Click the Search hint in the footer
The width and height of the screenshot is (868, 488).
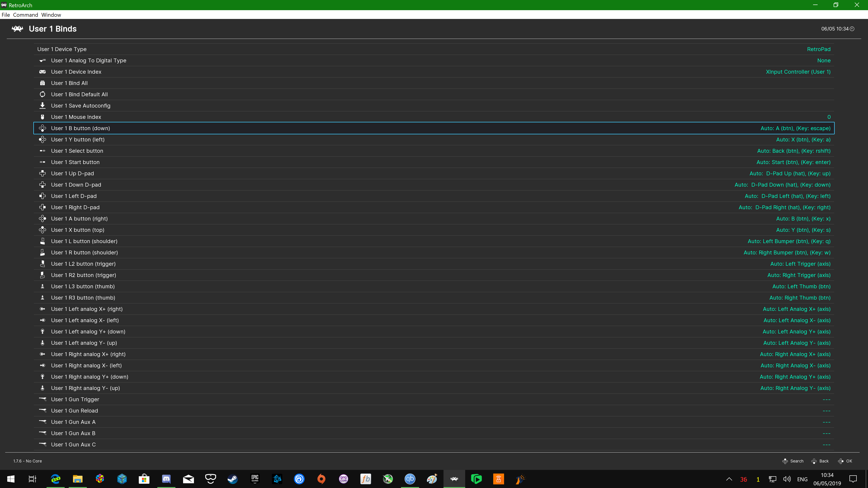(793, 461)
